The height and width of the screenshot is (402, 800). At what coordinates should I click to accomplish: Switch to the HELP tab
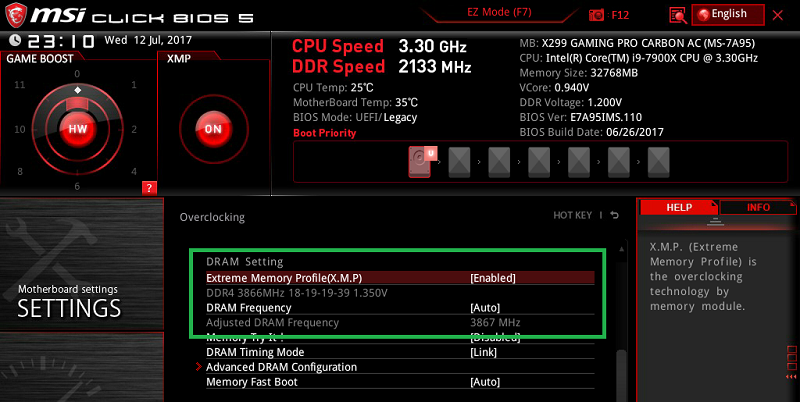tap(679, 207)
